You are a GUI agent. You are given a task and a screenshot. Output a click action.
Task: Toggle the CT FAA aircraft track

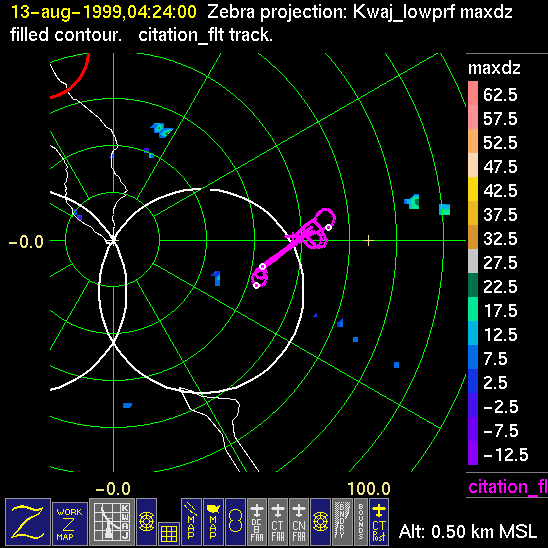(278, 522)
